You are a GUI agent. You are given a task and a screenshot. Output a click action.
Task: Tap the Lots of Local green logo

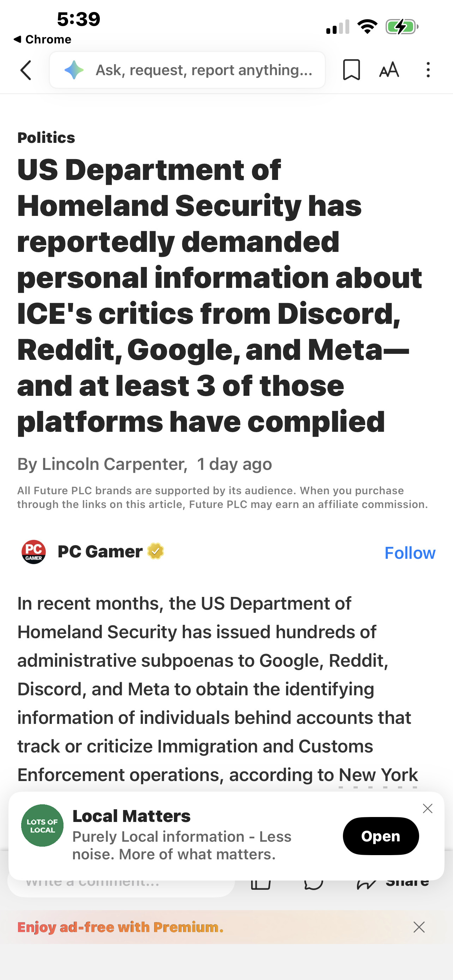point(42,825)
